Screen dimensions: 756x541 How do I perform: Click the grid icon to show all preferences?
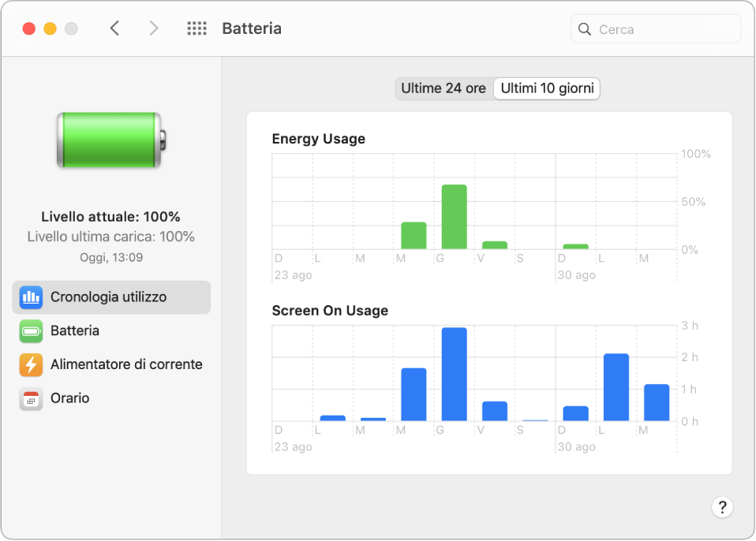196,28
